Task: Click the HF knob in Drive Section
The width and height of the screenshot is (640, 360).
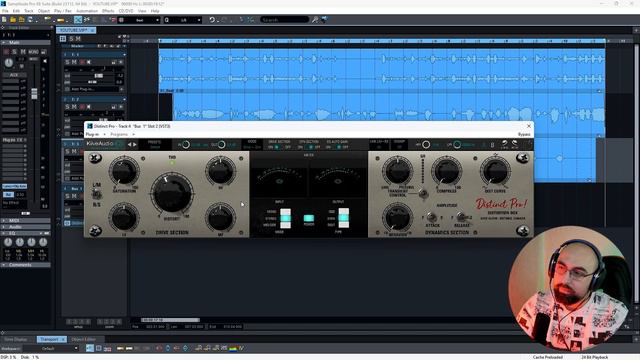Action: [x=220, y=170]
